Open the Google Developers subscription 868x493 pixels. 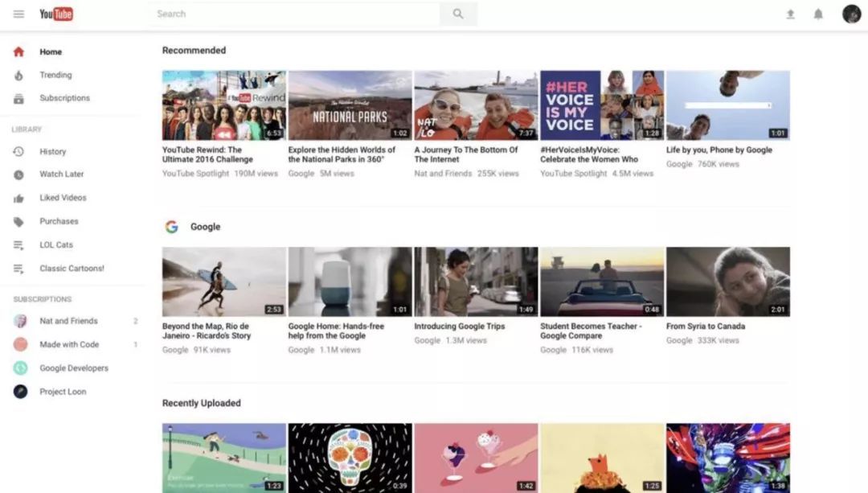[x=72, y=368]
